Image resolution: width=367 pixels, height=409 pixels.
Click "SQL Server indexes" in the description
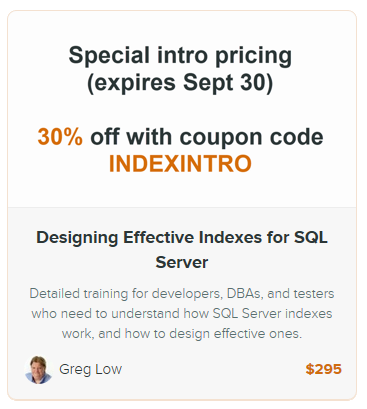coord(272,314)
